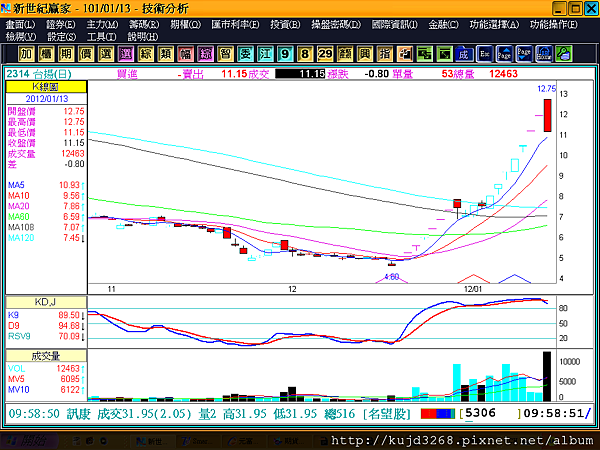The width and height of the screenshot is (600, 450).
Task: Click the 成交量 12463 row in K線圖 panel
Action: point(46,154)
